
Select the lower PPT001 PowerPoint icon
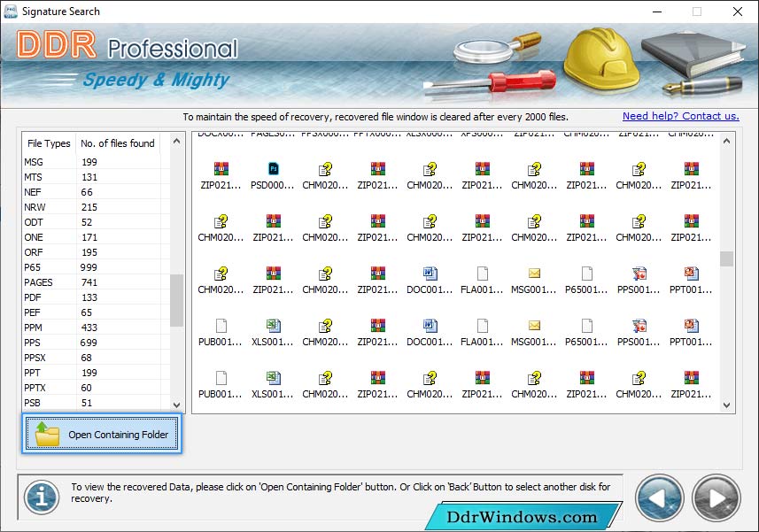[691, 326]
